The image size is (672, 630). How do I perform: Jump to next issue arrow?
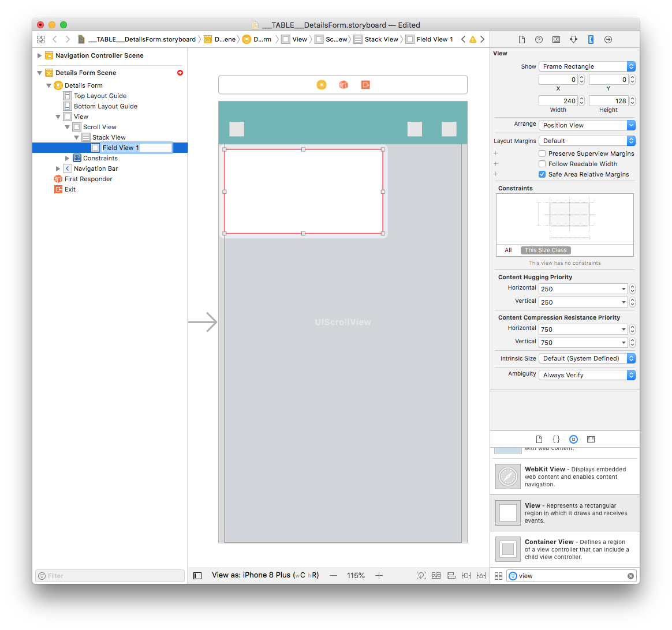[482, 39]
